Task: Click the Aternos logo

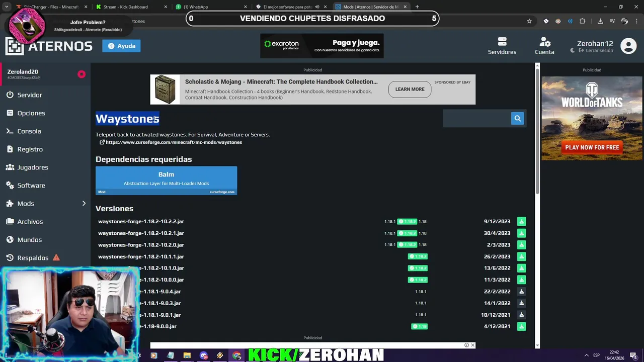Action: 49,46
